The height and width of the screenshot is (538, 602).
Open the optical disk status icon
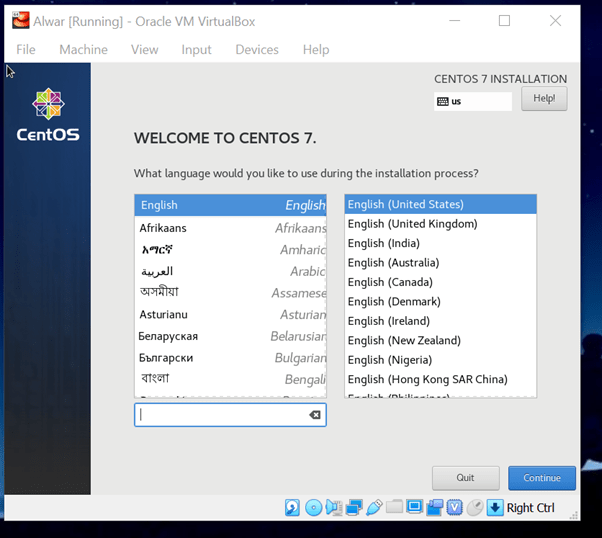pos(313,507)
